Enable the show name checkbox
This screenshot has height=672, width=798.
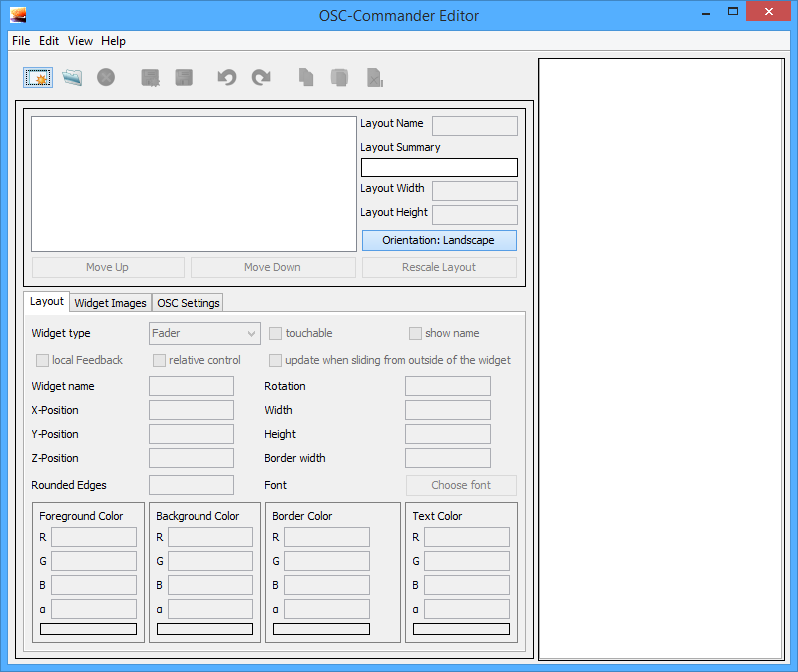click(x=415, y=333)
